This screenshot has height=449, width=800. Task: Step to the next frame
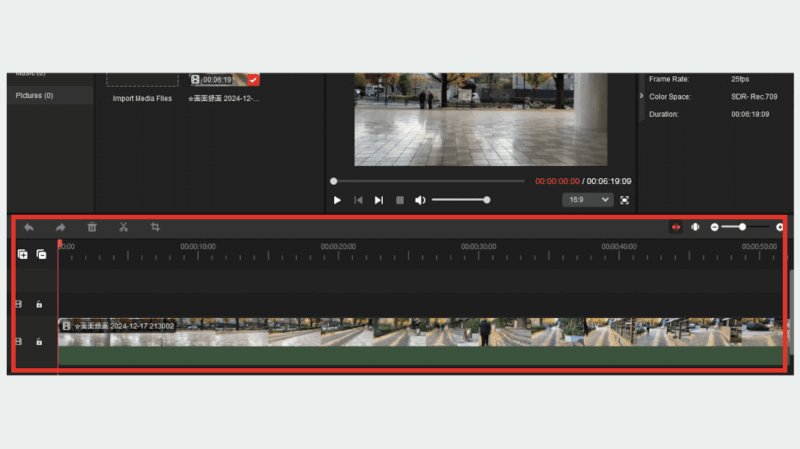pyautogui.click(x=379, y=200)
